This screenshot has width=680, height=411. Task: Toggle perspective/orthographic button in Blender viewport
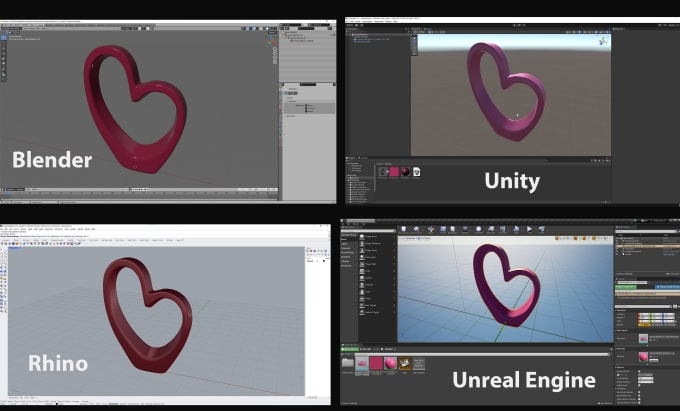click(x=275, y=62)
